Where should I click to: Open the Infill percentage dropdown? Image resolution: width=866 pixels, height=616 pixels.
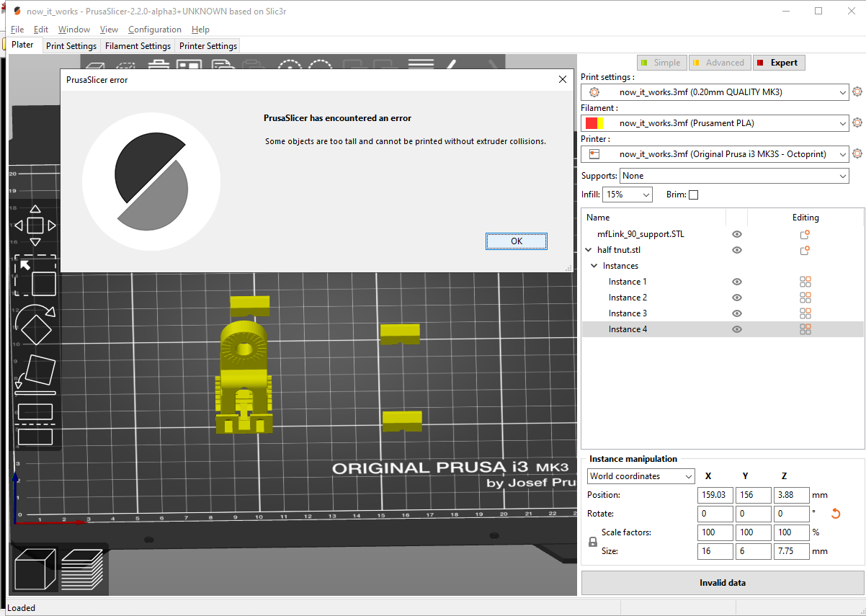point(628,195)
